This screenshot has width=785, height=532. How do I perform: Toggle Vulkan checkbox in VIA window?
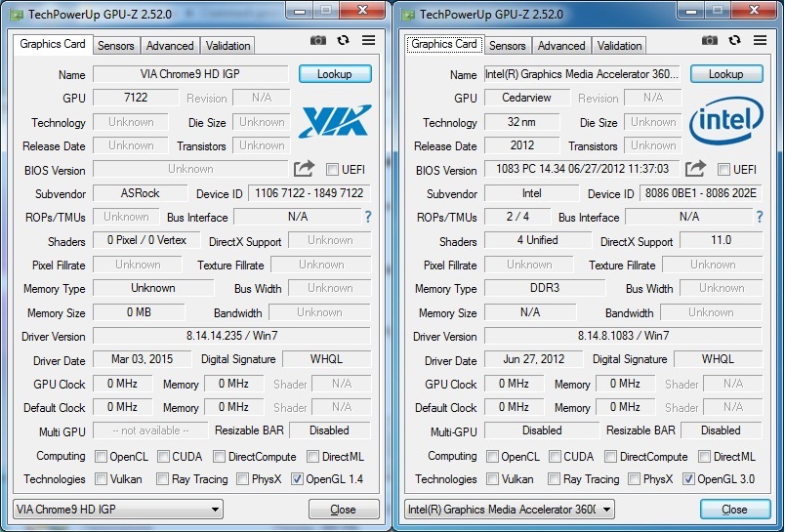coord(102,479)
